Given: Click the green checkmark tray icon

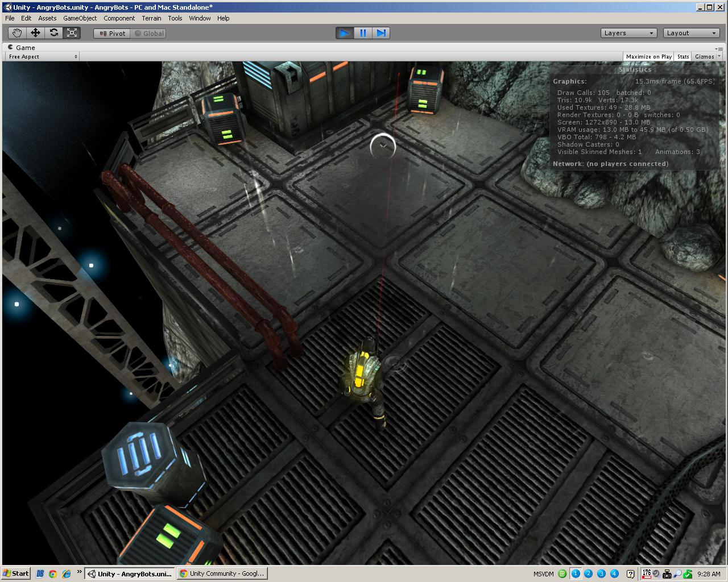Looking at the screenshot, I should tap(688, 574).
